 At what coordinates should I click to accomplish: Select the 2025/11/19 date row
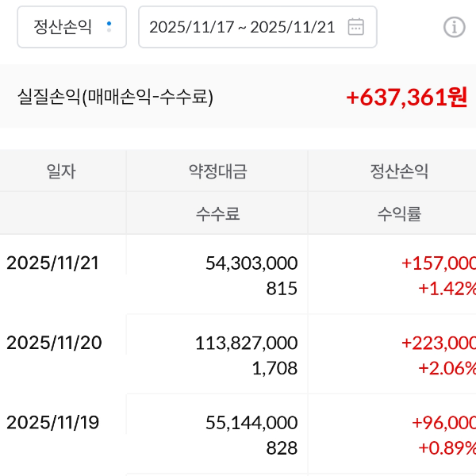tap(53, 422)
